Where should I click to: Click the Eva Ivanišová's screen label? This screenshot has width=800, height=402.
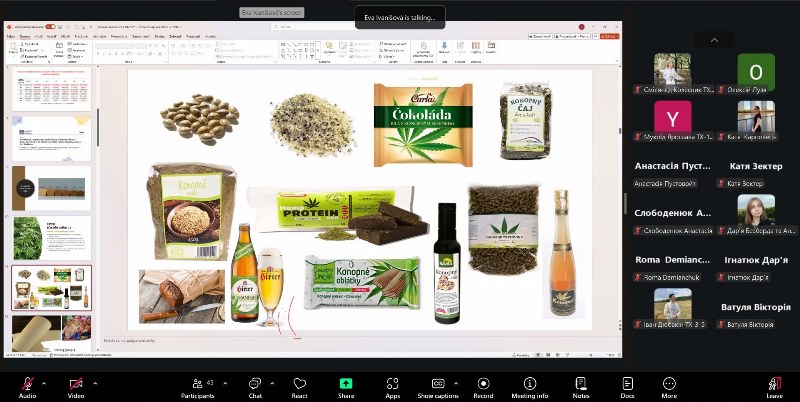tap(271, 13)
